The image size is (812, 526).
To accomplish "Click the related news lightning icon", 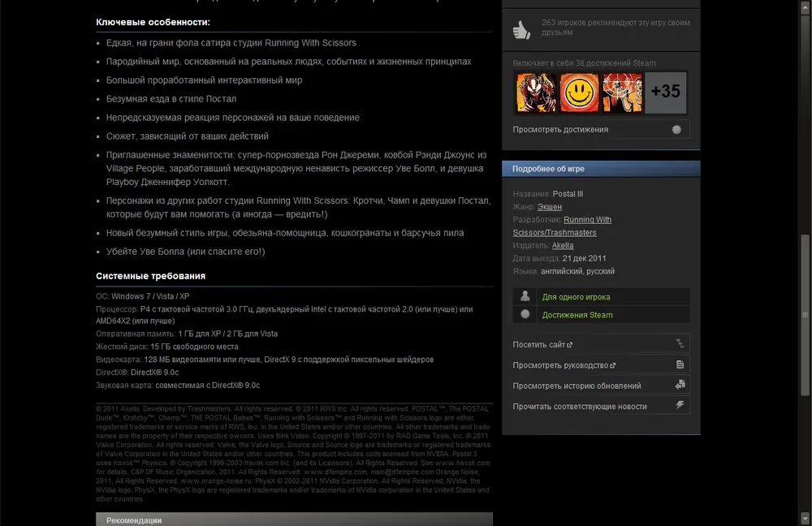I will 680,405.
